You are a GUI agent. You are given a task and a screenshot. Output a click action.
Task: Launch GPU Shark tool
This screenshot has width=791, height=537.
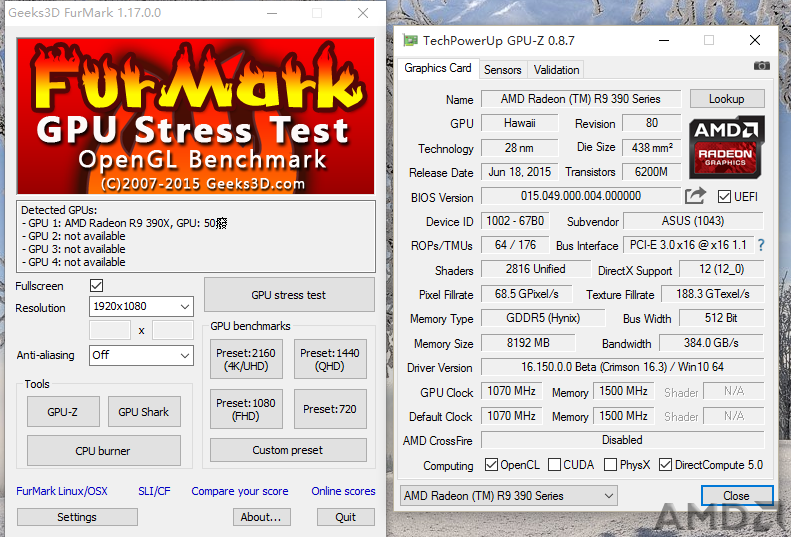tap(144, 412)
